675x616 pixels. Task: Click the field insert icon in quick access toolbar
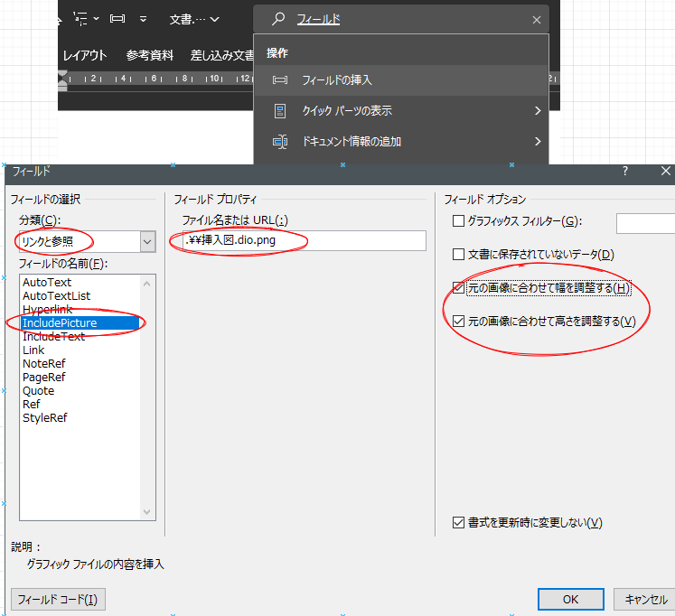[x=117, y=18]
